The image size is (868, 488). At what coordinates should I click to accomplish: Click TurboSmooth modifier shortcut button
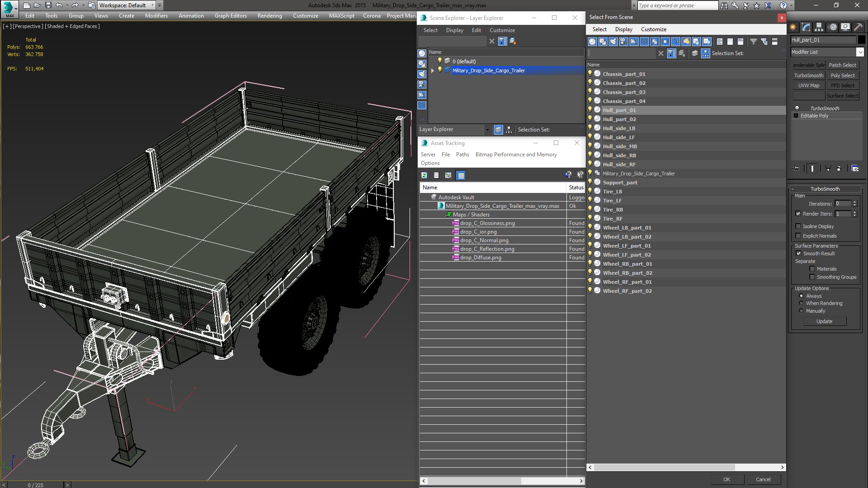(x=809, y=75)
